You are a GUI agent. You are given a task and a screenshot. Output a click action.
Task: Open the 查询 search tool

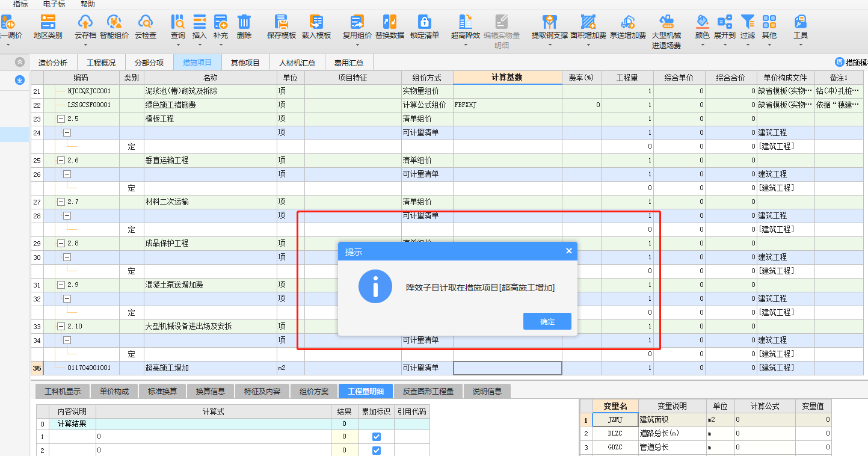178,28
